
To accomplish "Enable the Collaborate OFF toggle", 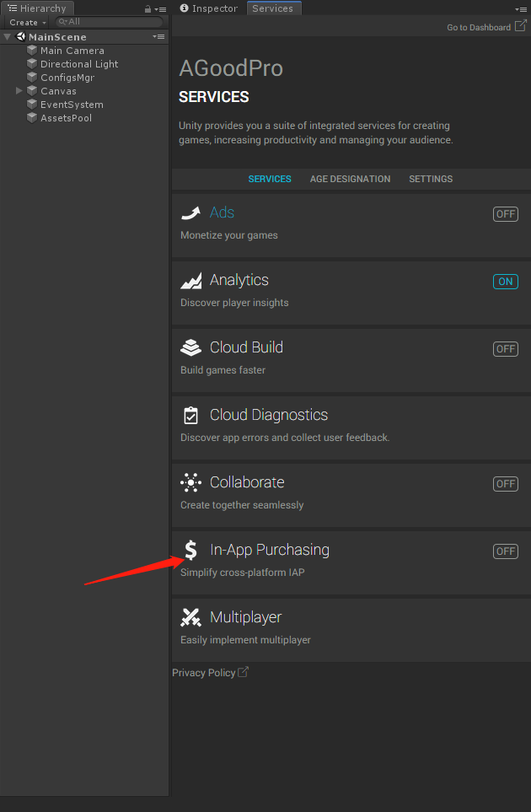I will (x=505, y=483).
